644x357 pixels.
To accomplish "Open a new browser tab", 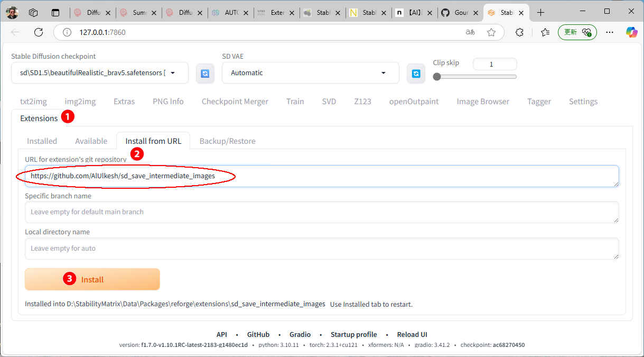I will tap(540, 12).
